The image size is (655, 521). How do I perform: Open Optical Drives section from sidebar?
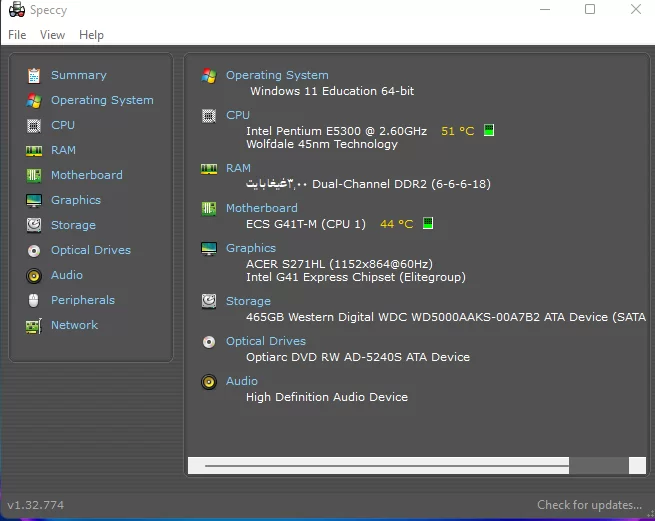[91, 250]
